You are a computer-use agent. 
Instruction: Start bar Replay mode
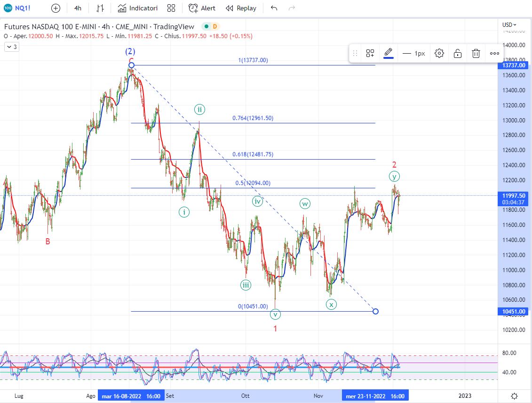click(241, 8)
